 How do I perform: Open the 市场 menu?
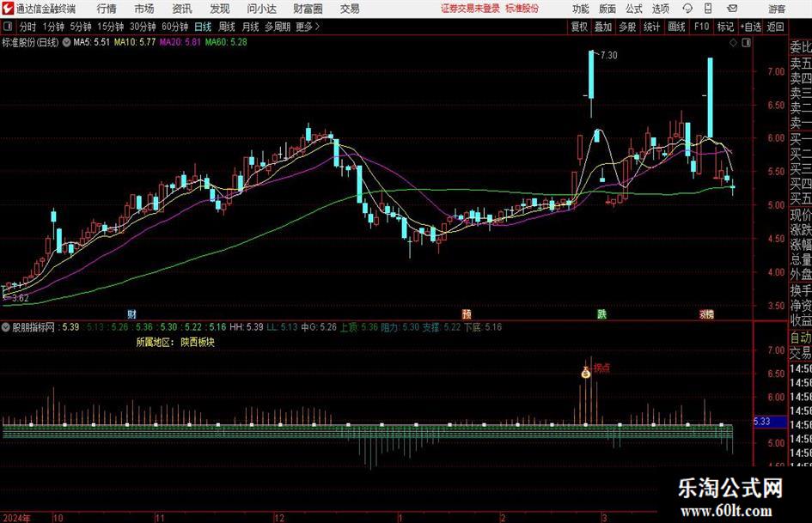pos(144,9)
